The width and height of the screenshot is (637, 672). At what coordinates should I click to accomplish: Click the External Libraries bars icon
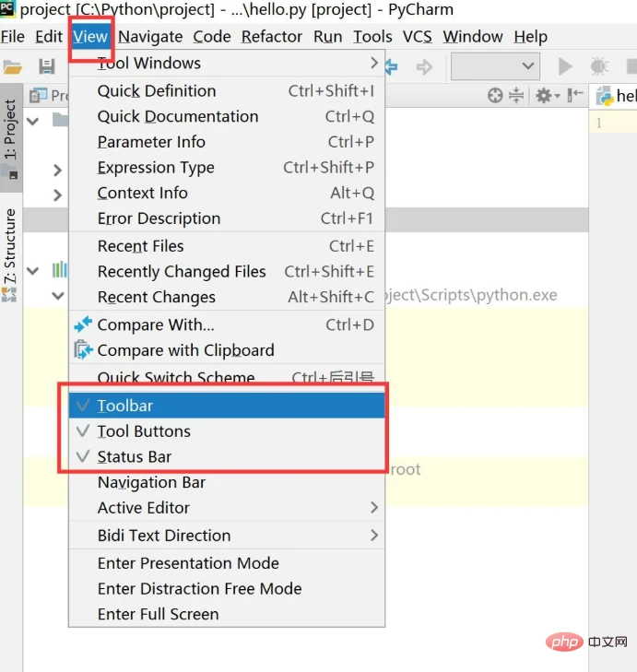pos(60,270)
